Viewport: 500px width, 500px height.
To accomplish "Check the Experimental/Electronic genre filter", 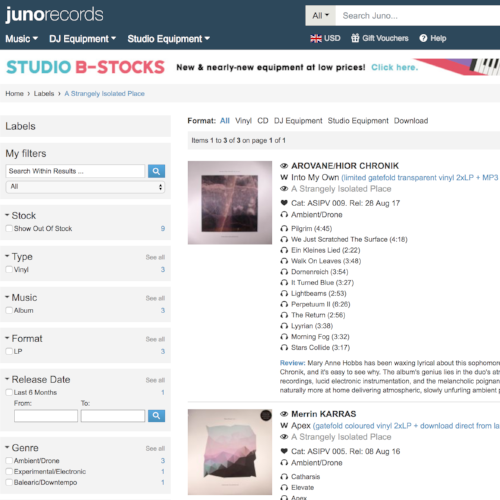I will 9,472.
